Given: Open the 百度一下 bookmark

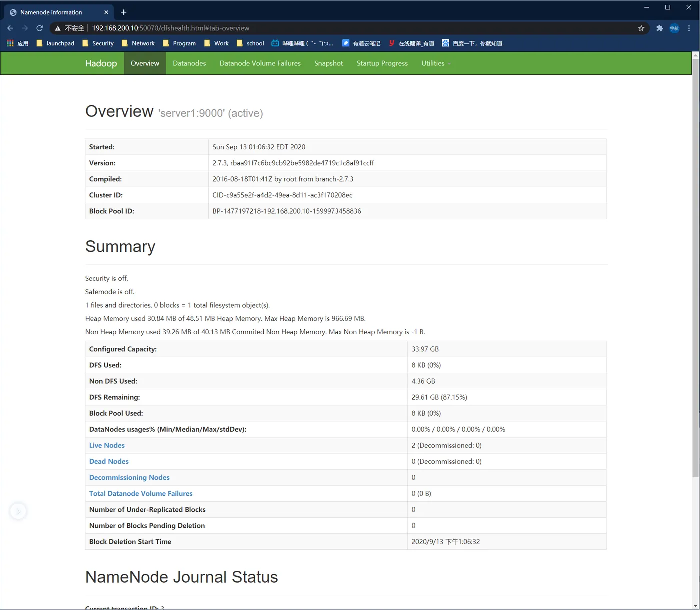Looking at the screenshot, I should click(472, 43).
